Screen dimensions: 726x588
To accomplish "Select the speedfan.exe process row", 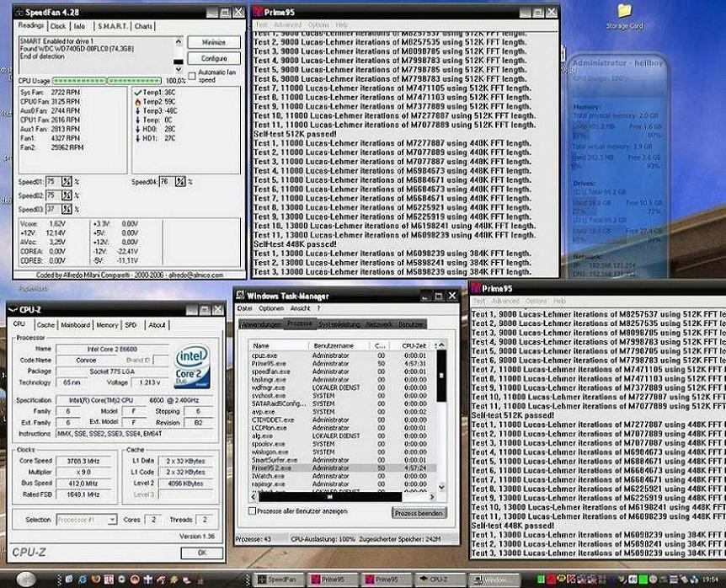I will pyautogui.click(x=343, y=372).
